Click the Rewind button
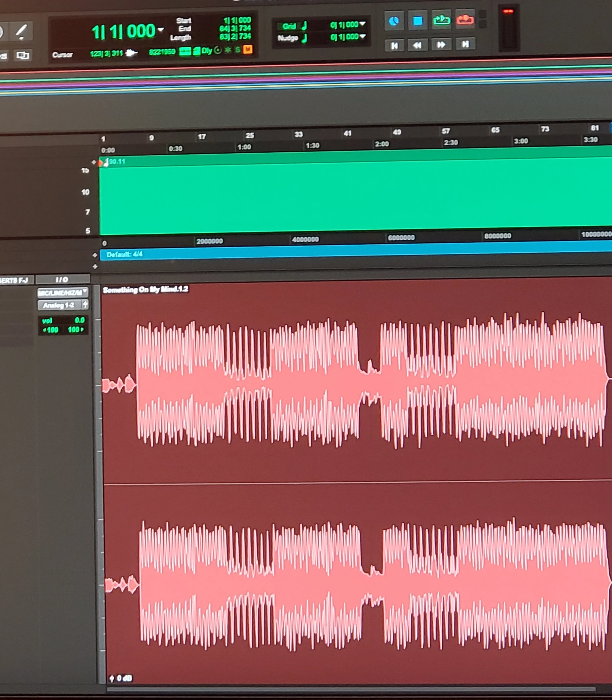 point(417,45)
